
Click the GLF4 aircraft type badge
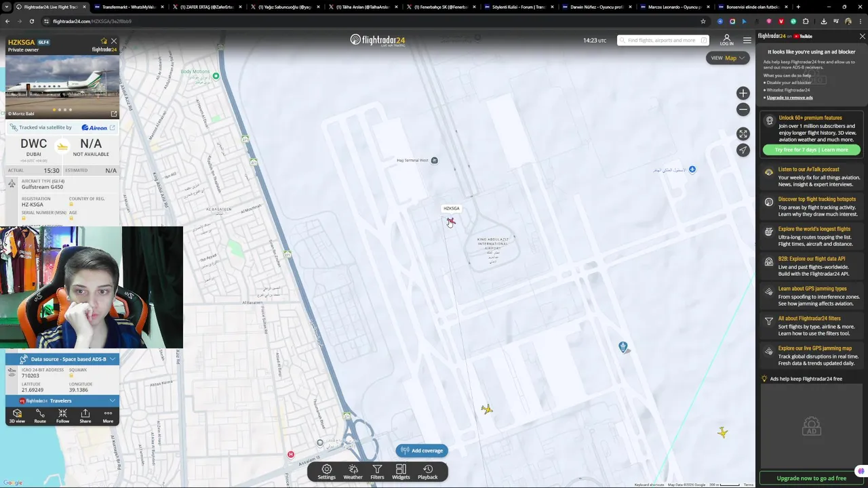43,42
